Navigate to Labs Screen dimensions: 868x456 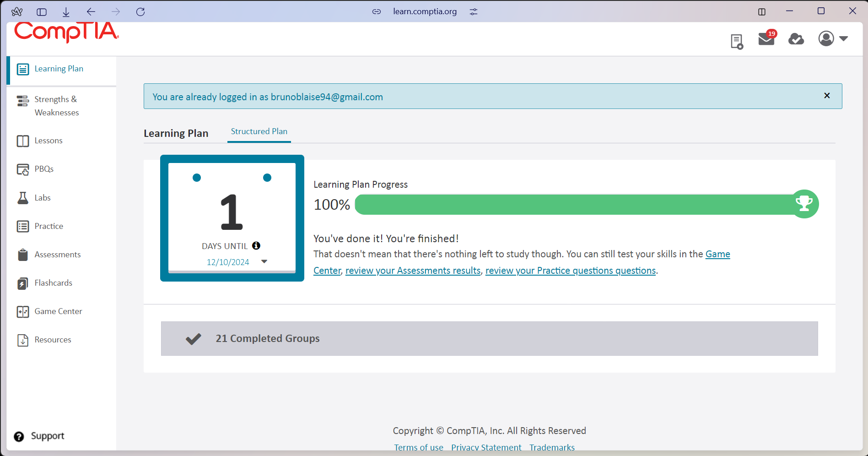tap(43, 198)
